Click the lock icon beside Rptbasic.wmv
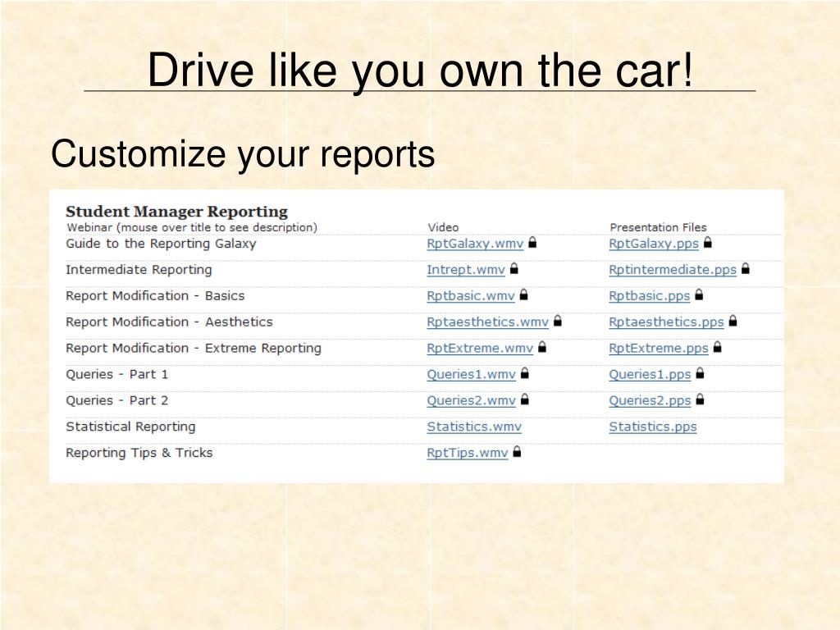Screen dimensions: 840x630 click(x=524, y=294)
